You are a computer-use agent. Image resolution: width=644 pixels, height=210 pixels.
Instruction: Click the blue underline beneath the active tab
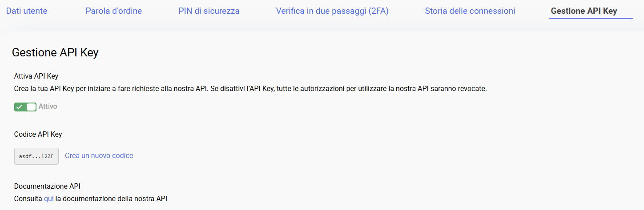click(x=591, y=18)
